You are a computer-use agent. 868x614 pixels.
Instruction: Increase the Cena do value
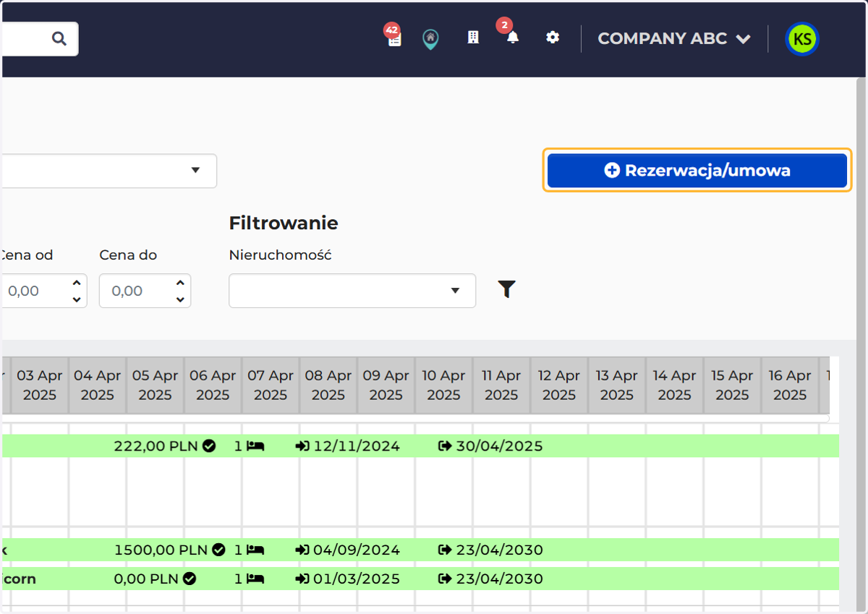[x=180, y=283]
